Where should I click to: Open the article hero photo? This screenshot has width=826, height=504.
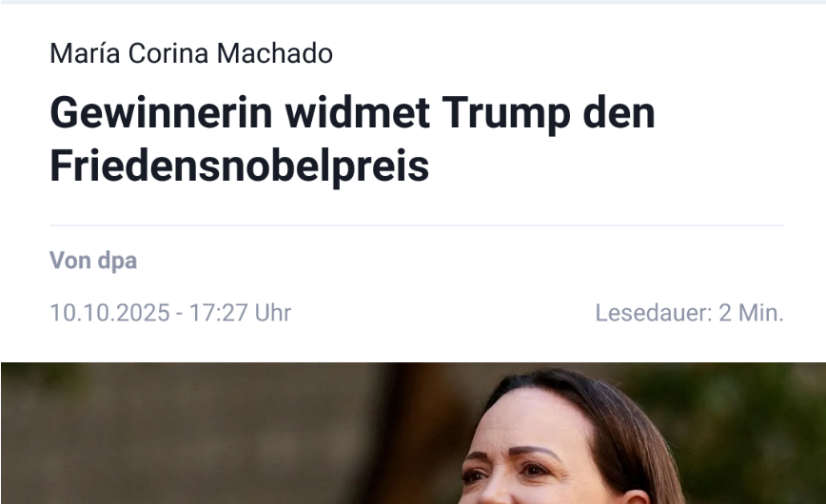point(413,433)
